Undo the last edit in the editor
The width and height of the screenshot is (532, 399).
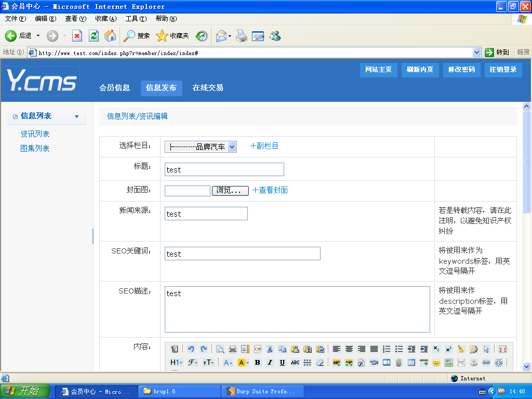tap(191, 349)
